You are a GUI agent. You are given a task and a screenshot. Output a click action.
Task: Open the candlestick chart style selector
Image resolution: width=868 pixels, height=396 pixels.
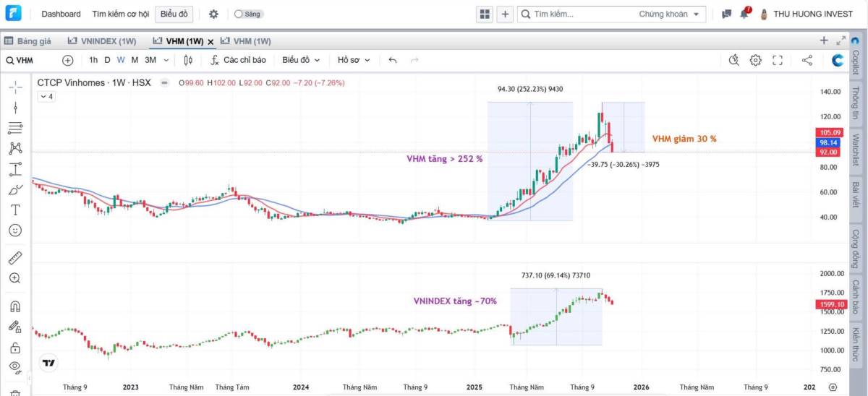point(188,61)
